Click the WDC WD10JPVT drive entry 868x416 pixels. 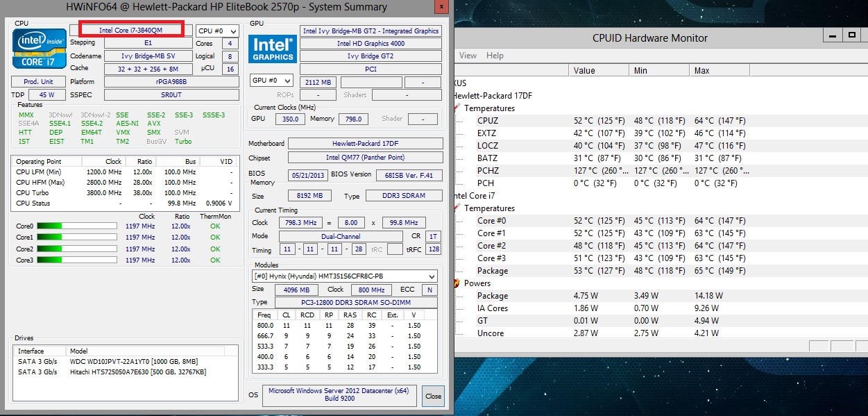[125, 361]
